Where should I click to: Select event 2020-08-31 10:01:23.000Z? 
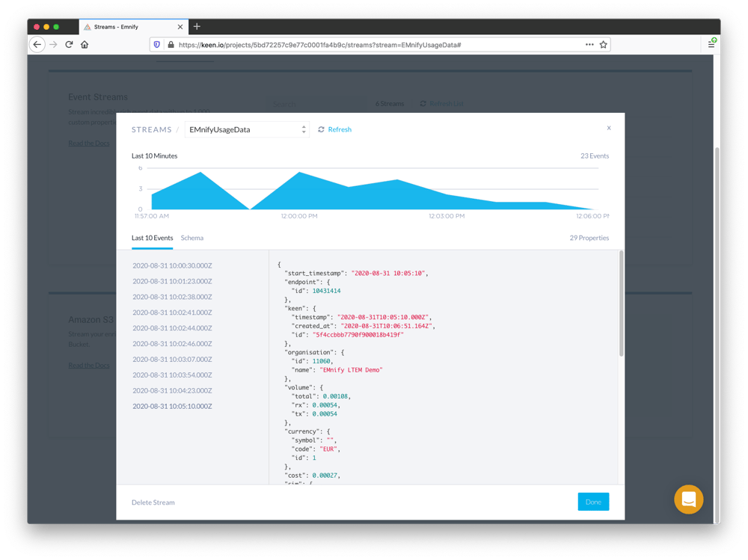pyautogui.click(x=172, y=281)
